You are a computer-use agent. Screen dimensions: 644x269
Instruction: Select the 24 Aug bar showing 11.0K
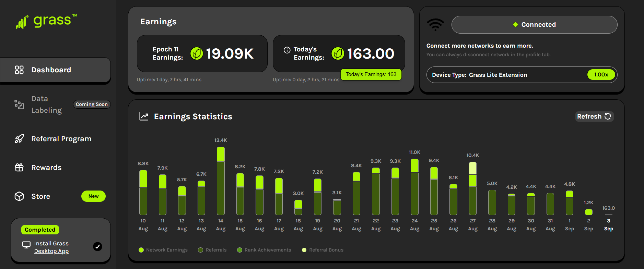click(414, 187)
